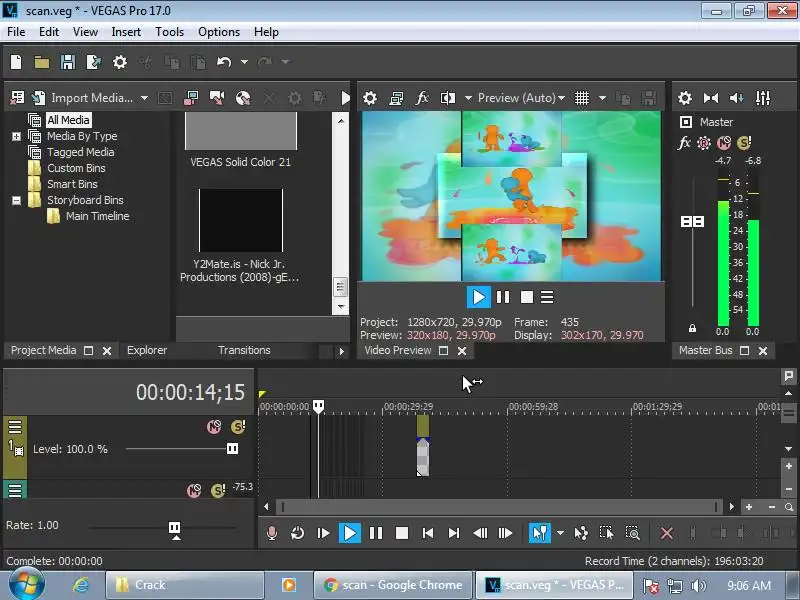Open Master FX button

point(684,143)
